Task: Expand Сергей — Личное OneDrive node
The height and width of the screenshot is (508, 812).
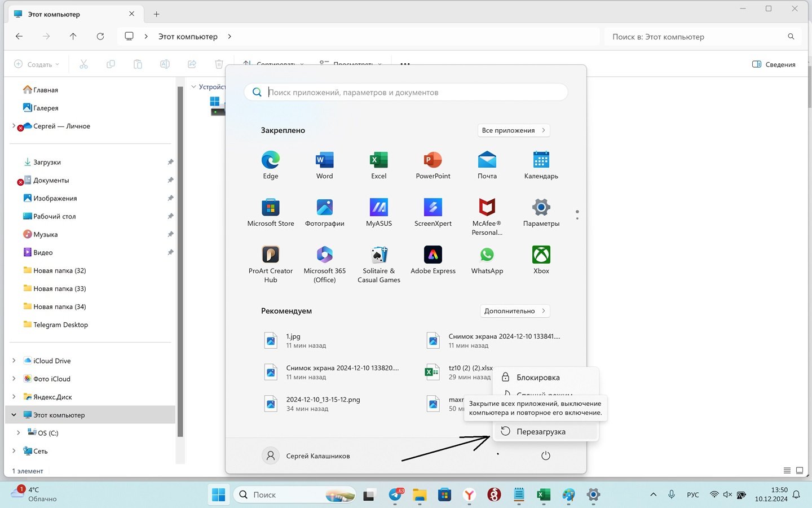Action: (14, 126)
